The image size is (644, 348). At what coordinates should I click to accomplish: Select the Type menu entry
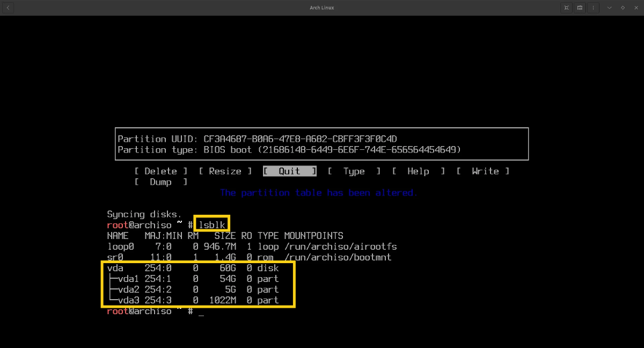(x=354, y=171)
